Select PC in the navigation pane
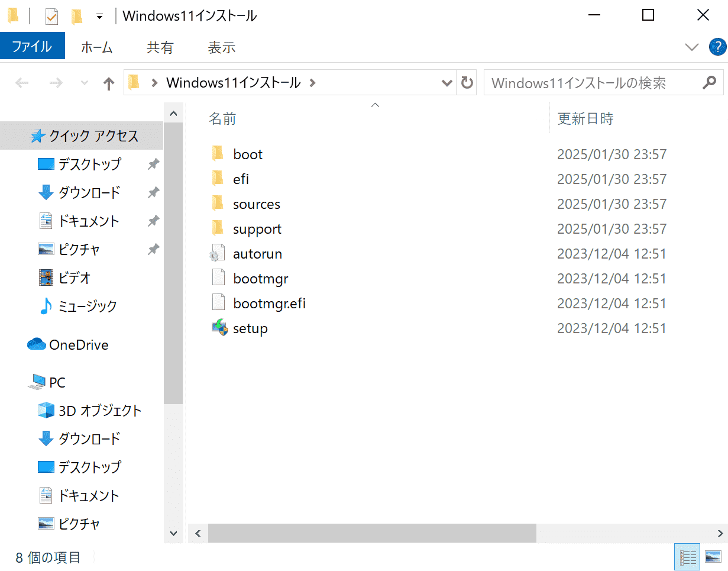728x571 pixels. coord(57,382)
